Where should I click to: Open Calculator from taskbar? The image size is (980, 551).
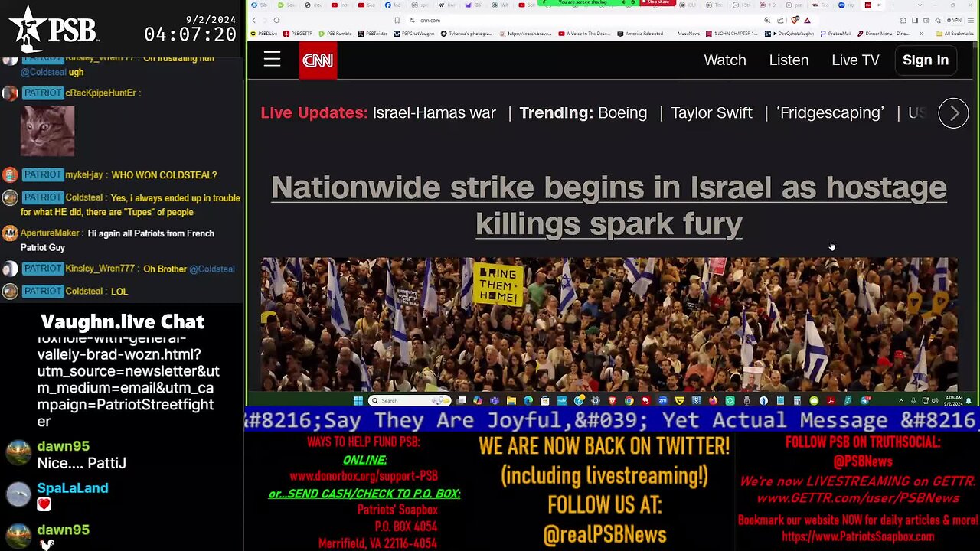click(797, 401)
